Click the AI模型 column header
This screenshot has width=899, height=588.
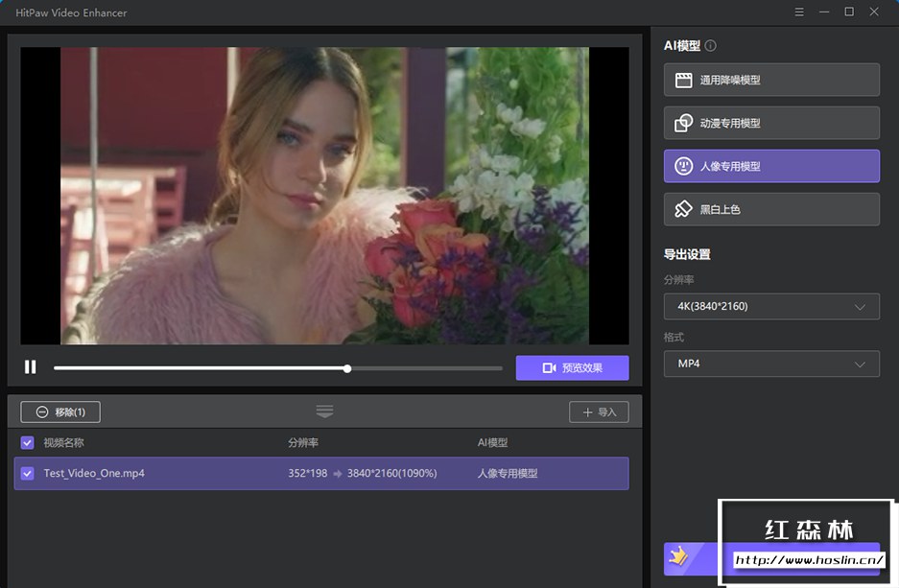(492, 442)
